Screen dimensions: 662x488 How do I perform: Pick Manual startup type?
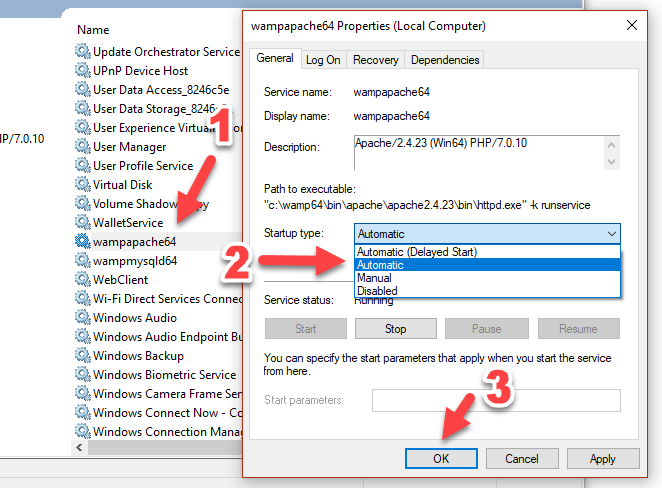click(x=487, y=278)
